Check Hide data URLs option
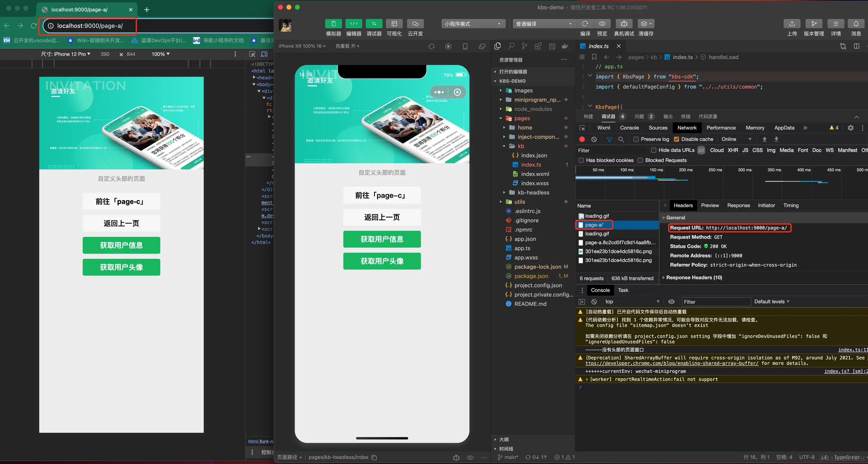Viewport: 868px width, 464px height. (654, 150)
